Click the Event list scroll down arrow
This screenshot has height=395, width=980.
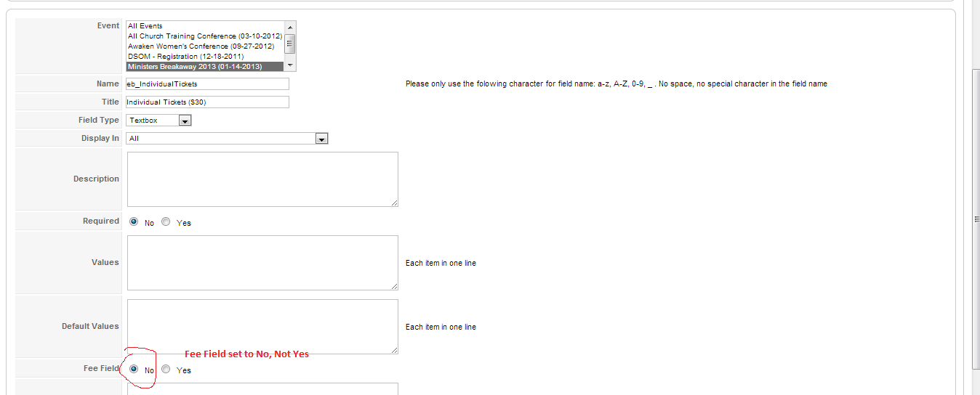click(290, 66)
